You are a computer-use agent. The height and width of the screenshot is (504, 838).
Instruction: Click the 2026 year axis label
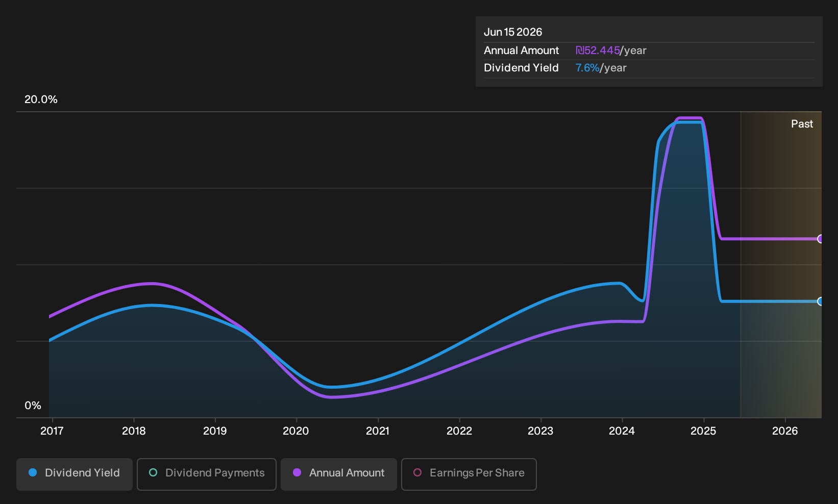pyautogui.click(x=785, y=431)
